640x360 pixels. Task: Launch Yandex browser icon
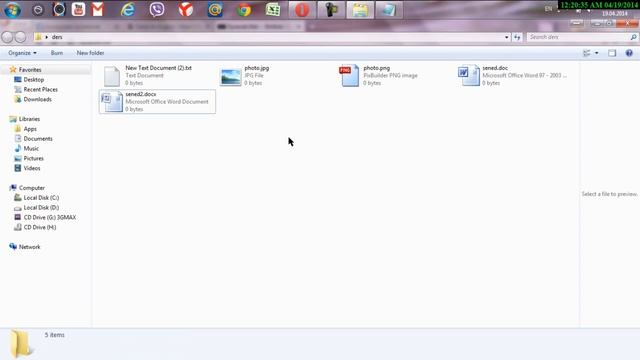point(186,9)
